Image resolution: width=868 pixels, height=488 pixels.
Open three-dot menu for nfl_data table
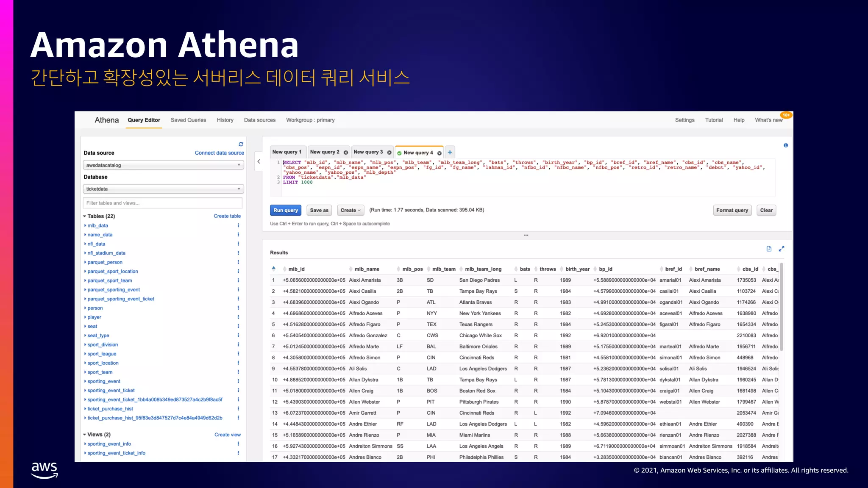(x=238, y=244)
